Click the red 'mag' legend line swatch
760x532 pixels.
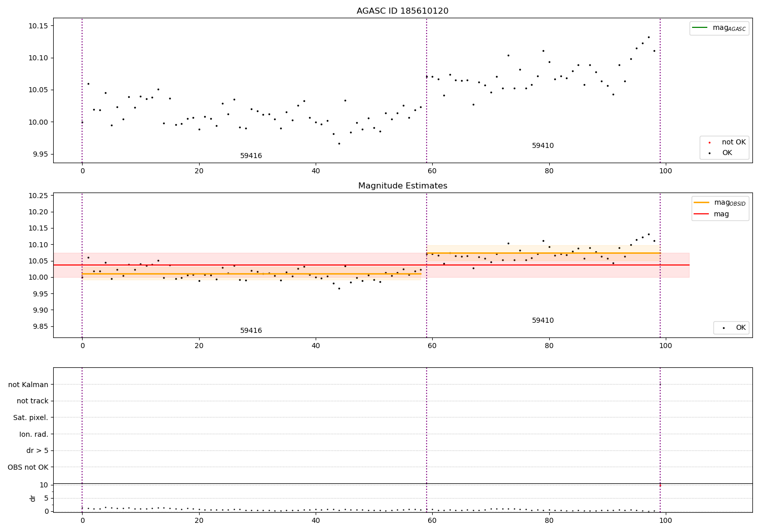click(x=701, y=214)
